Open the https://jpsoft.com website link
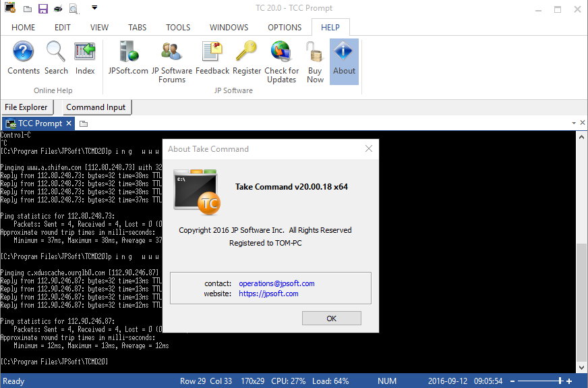588x388 pixels. click(x=268, y=294)
